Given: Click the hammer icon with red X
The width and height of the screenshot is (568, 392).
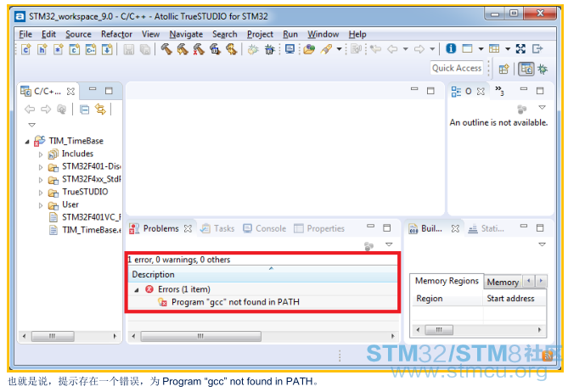Looking at the screenshot, I should (x=199, y=49).
